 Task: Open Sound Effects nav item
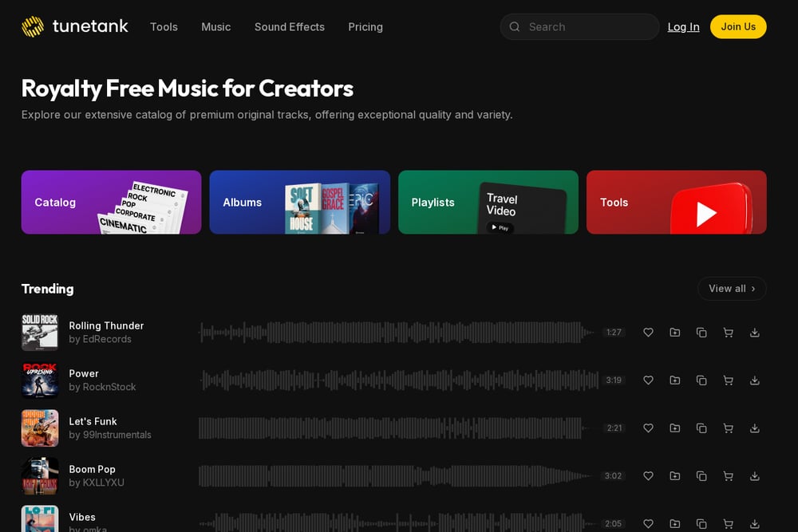click(x=290, y=27)
